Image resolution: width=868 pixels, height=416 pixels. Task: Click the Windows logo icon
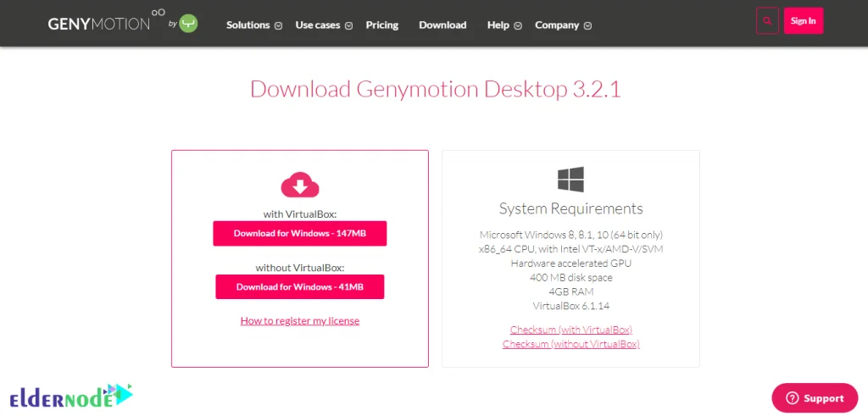(x=570, y=179)
